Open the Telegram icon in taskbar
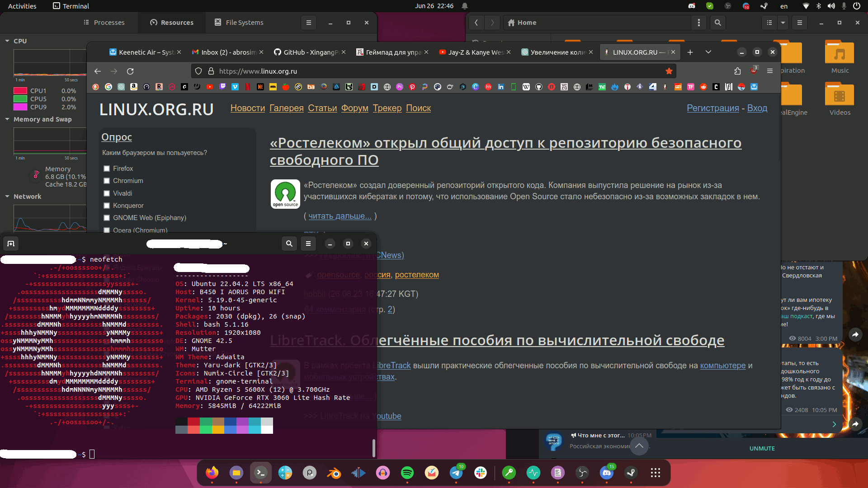 pos(457,473)
